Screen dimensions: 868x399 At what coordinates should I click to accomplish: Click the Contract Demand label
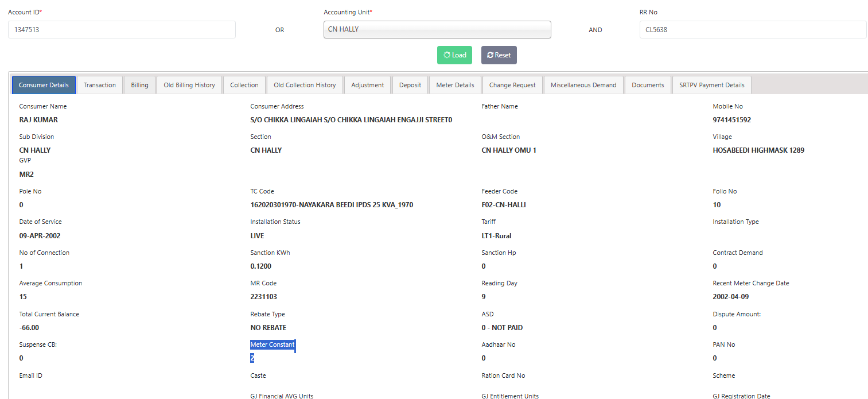[738, 253]
